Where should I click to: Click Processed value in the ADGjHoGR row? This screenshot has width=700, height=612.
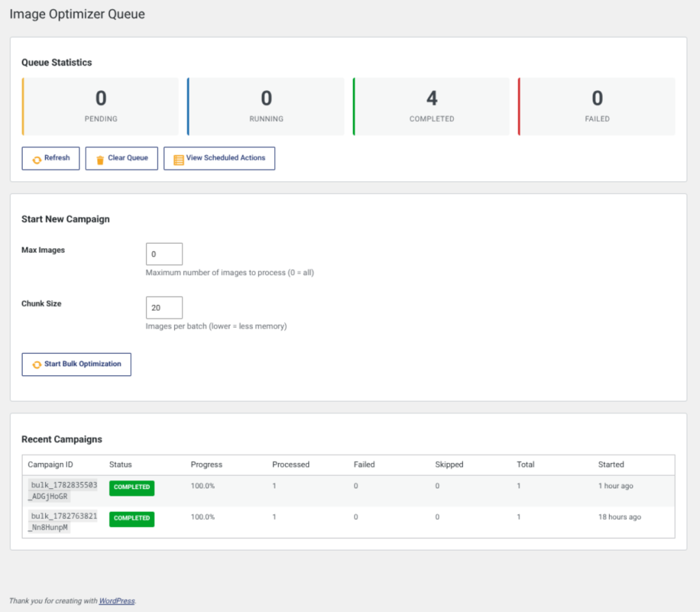coord(274,486)
